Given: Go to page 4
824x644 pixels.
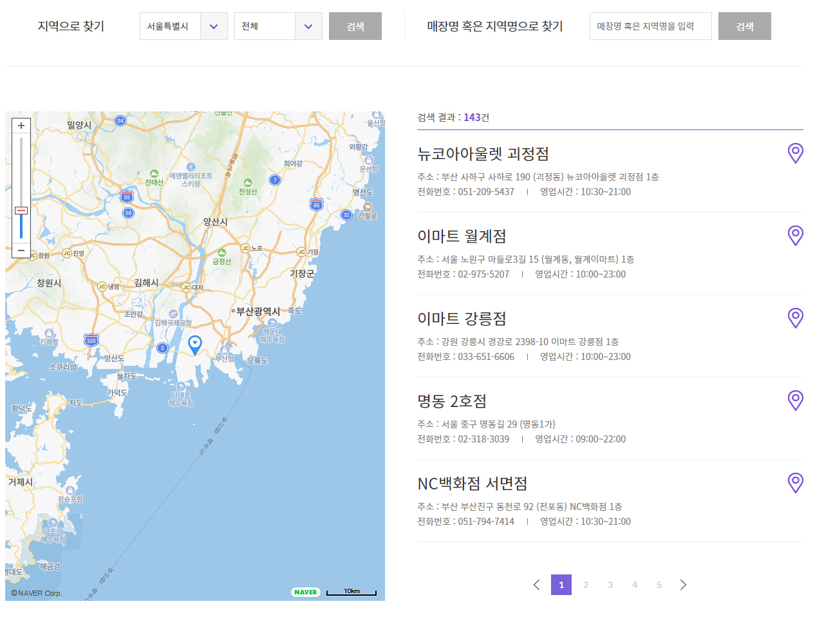Looking at the screenshot, I should (635, 585).
